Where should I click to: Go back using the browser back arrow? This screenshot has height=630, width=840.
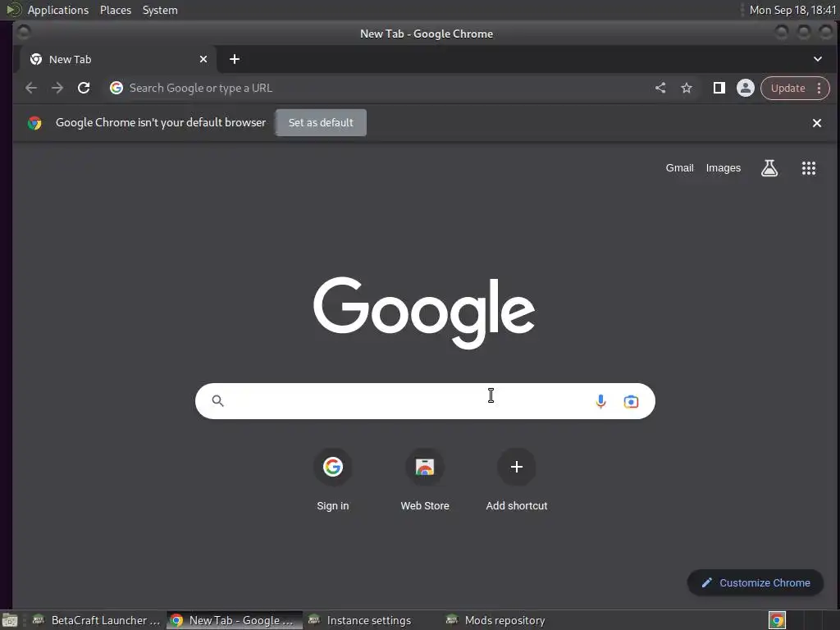31,88
